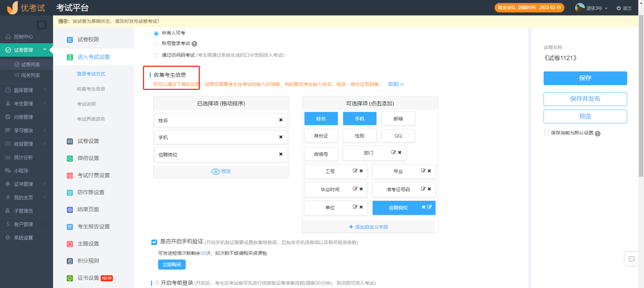Delete the 准考证号码 field

[x=429, y=189]
